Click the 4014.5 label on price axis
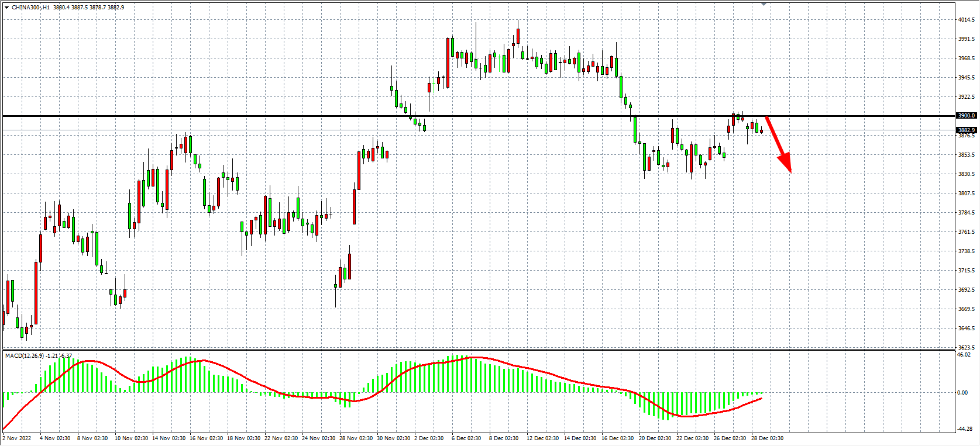This screenshot has height=446, width=980. click(x=966, y=20)
